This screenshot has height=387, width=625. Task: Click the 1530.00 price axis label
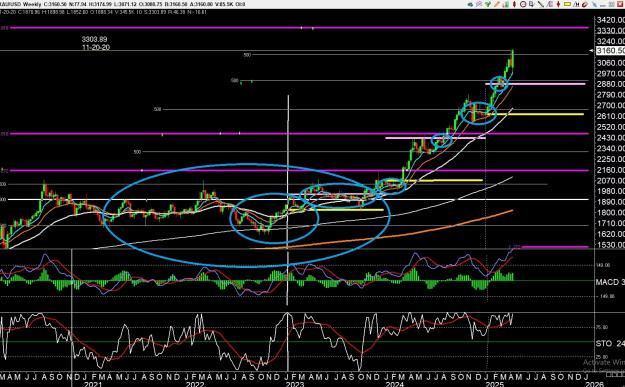[x=610, y=245]
